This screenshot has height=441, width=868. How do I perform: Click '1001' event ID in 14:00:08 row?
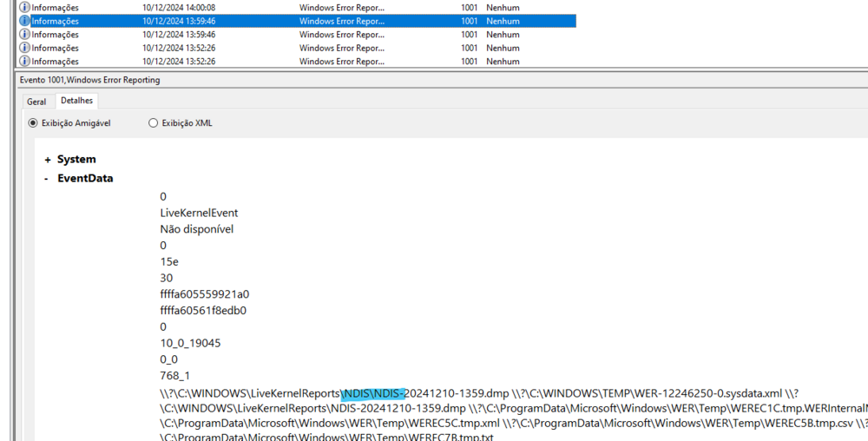tap(469, 7)
